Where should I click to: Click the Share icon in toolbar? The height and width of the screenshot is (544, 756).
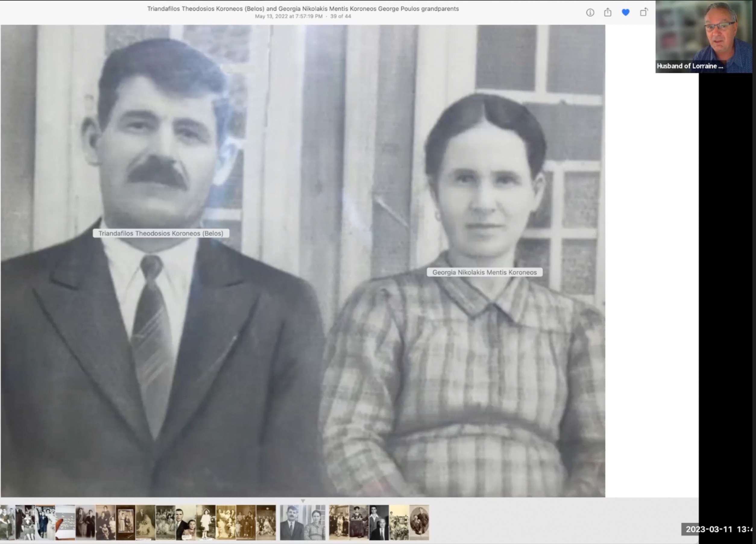tap(608, 13)
